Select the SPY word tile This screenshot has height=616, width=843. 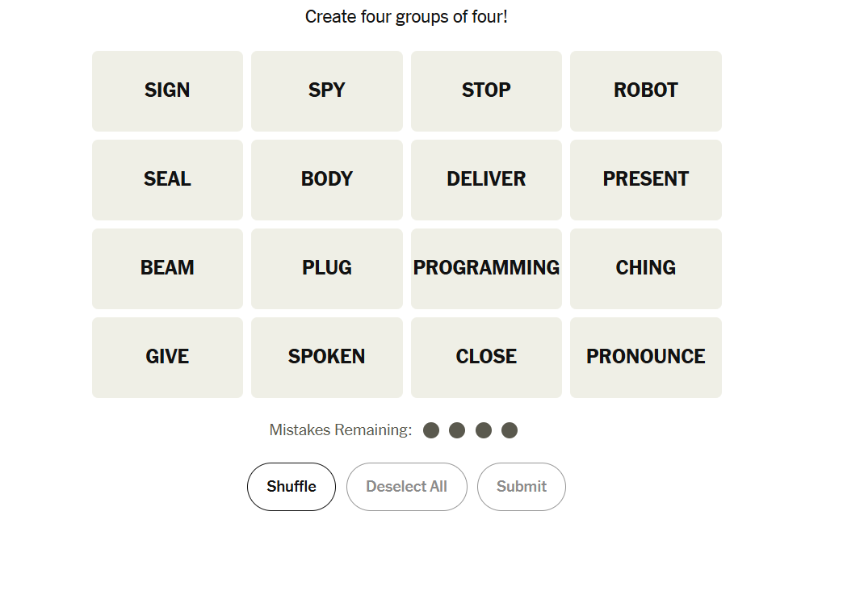(x=326, y=90)
